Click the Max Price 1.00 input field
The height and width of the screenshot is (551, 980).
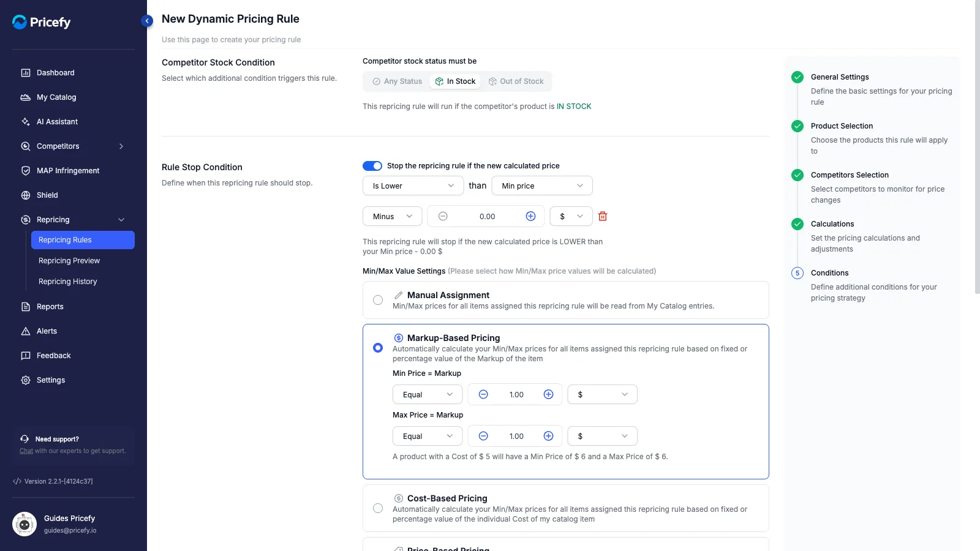tap(516, 436)
